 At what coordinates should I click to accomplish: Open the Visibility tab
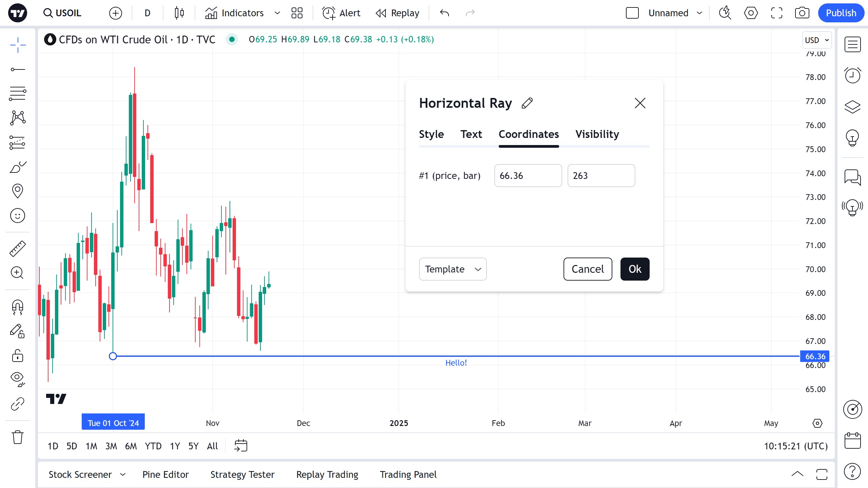tap(597, 134)
